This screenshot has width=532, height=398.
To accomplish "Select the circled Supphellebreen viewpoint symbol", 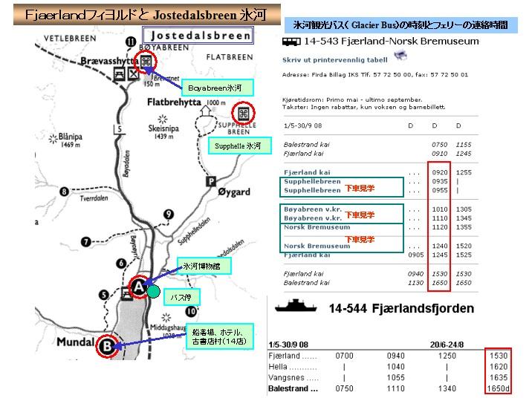I will coord(241,113).
